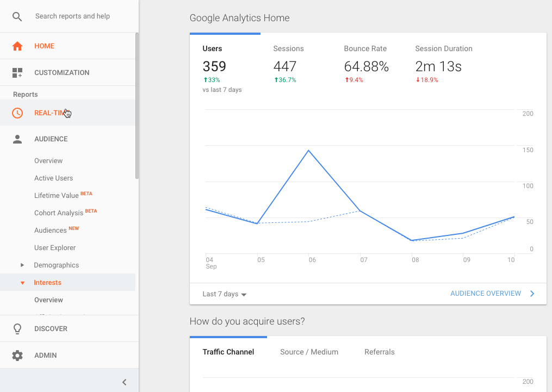This screenshot has width=552, height=392.
Task: Expand the Demographics triangle
Action: tap(22, 265)
